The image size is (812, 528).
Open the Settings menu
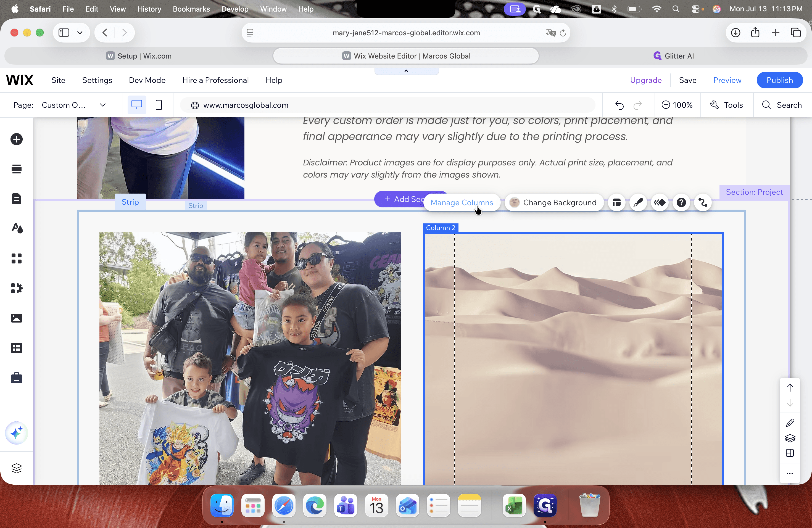click(x=97, y=80)
